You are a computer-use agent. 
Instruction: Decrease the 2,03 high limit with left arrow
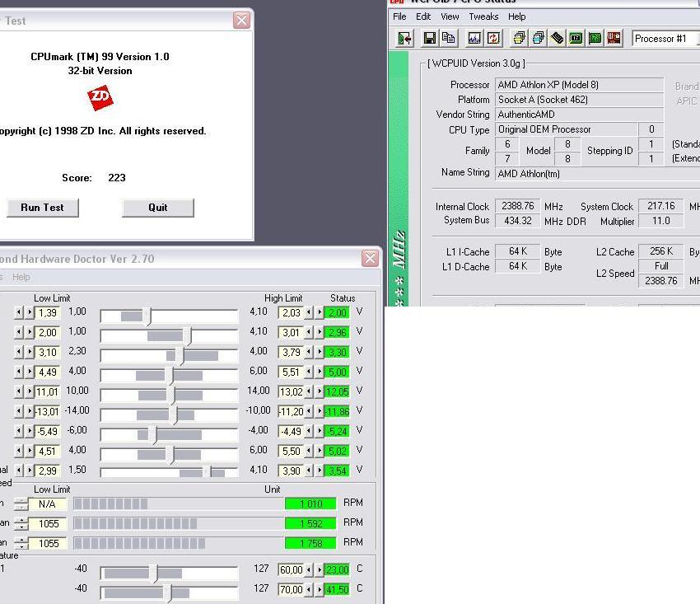[x=309, y=312]
